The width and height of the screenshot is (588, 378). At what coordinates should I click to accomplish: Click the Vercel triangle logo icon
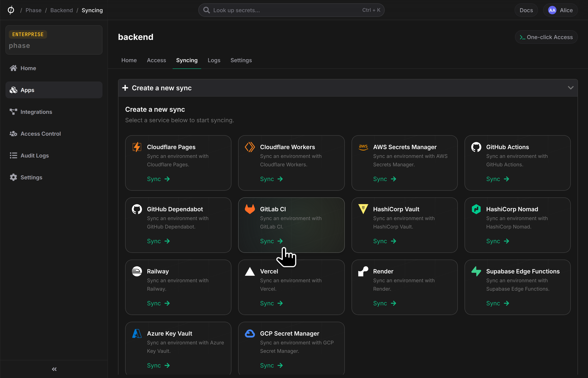point(250,271)
